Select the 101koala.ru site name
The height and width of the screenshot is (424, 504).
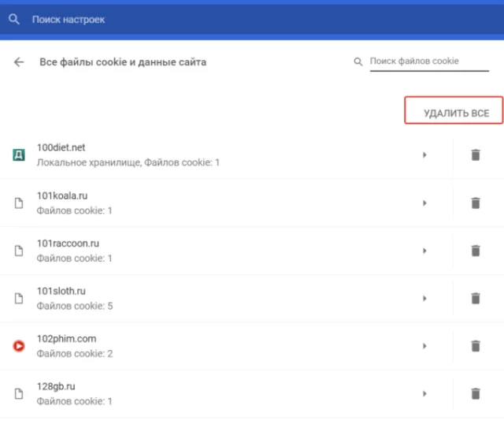62,195
